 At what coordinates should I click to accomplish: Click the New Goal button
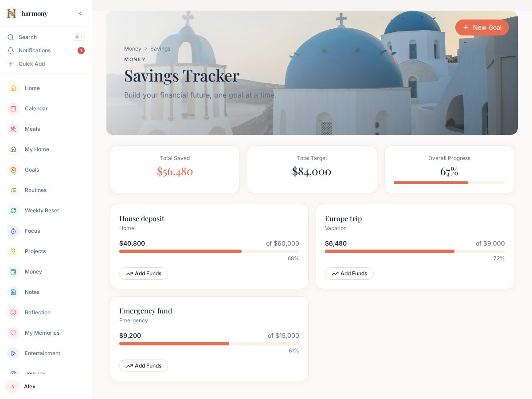tap(482, 27)
